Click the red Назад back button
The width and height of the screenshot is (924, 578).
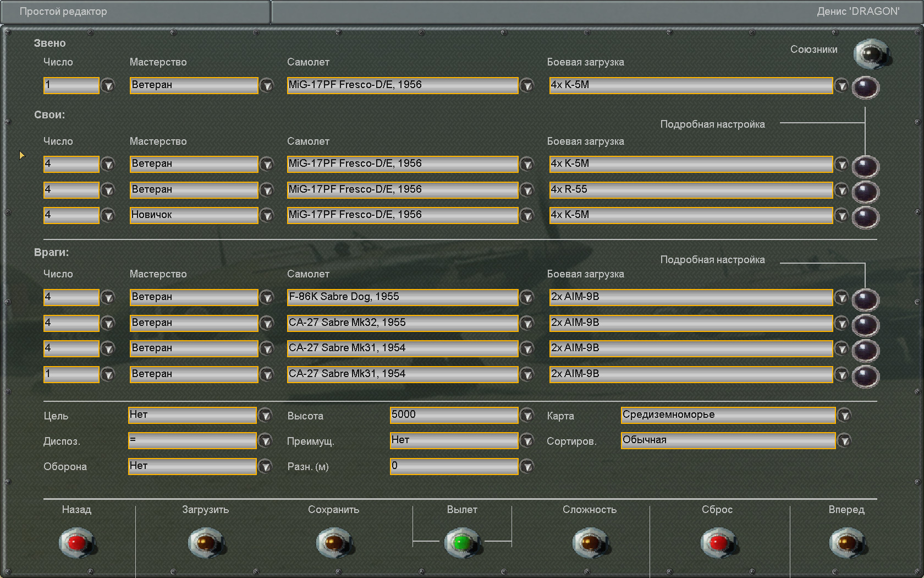point(76,543)
